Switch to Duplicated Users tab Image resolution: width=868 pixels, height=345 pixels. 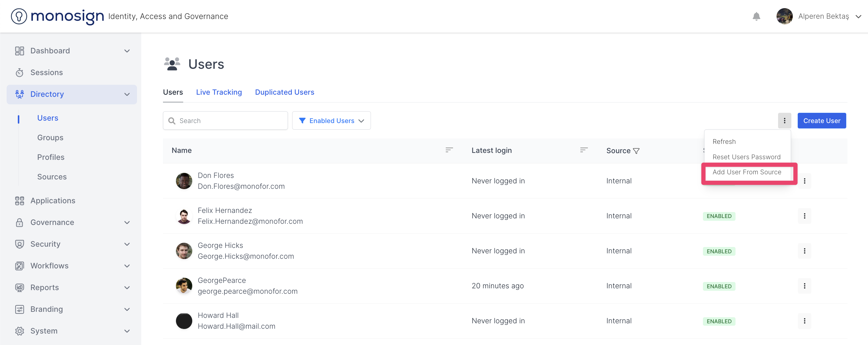(x=284, y=92)
